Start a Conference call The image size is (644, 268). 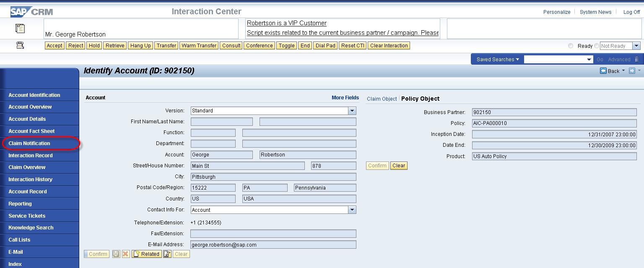tap(259, 46)
